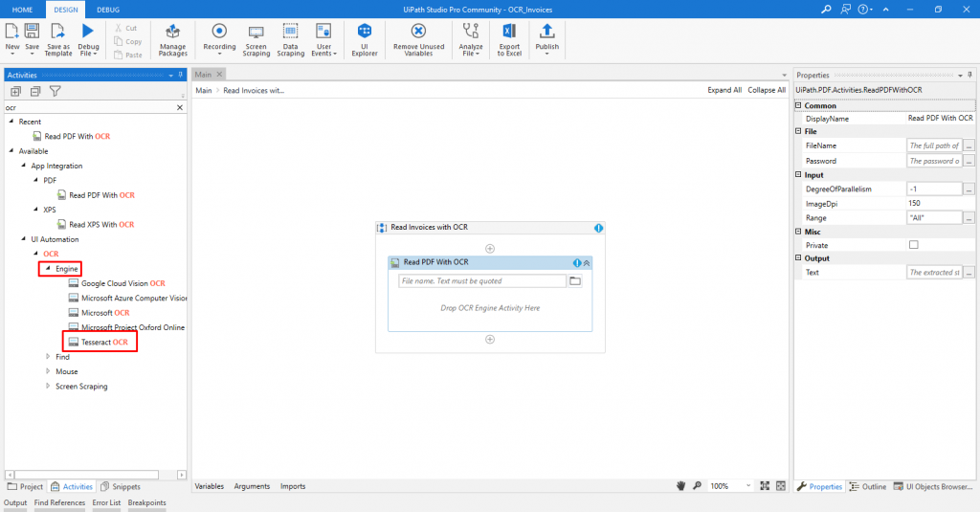Open editor for Range property
The image size is (980, 512).
(x=969, y=218)
